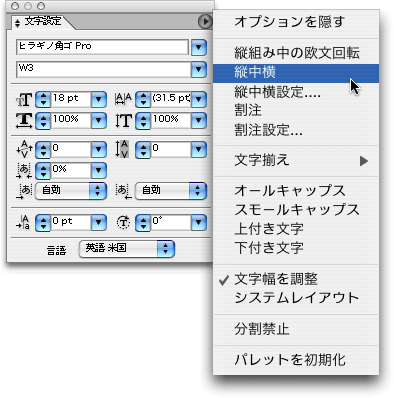Apply 下付き文字 subscript option
This screenshot has height=398, width=394.
[296, 248]
